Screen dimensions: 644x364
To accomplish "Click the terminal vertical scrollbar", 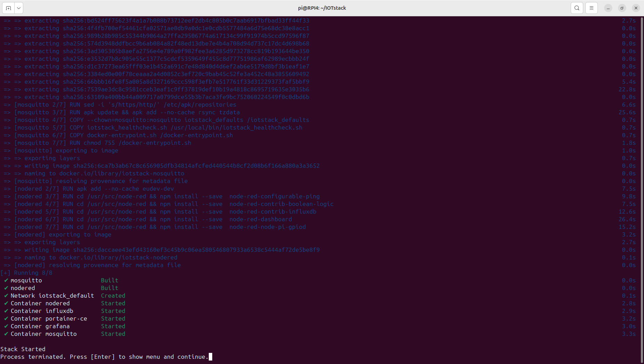I will click(x=642, y=190).
